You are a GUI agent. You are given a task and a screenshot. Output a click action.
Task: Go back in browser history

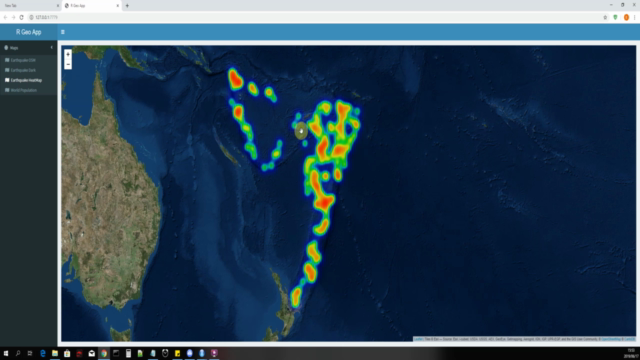pos(5,18)
